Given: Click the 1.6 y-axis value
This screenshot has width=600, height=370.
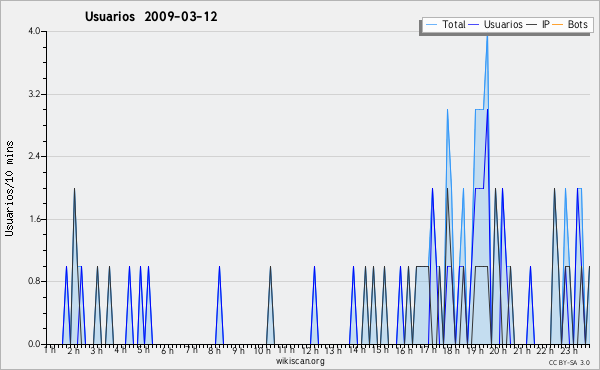Looking at the screenshot, I should pyautogui.click(x=34, y=219).
